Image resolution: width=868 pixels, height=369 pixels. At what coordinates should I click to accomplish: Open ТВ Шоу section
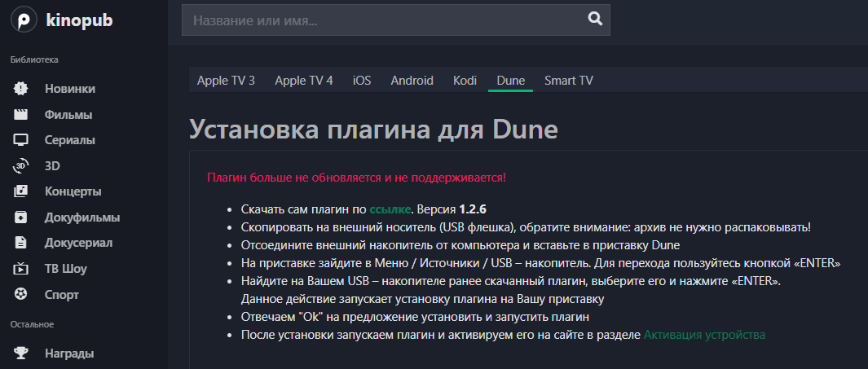(66, 269)
